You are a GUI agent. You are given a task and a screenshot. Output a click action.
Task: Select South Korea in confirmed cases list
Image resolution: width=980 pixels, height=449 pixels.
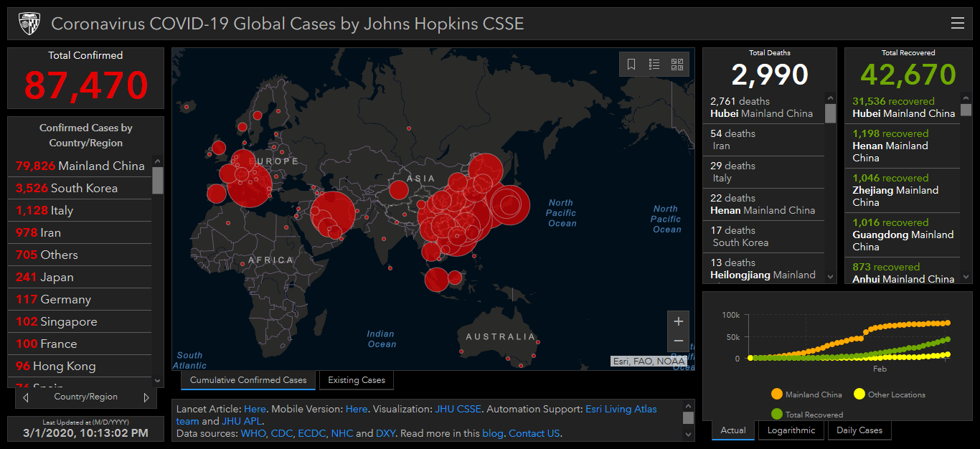(x=80, y=188)
